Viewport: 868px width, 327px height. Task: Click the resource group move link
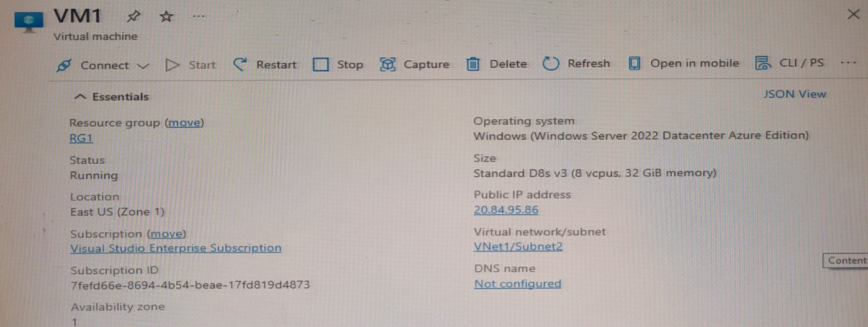pos(184,123)
